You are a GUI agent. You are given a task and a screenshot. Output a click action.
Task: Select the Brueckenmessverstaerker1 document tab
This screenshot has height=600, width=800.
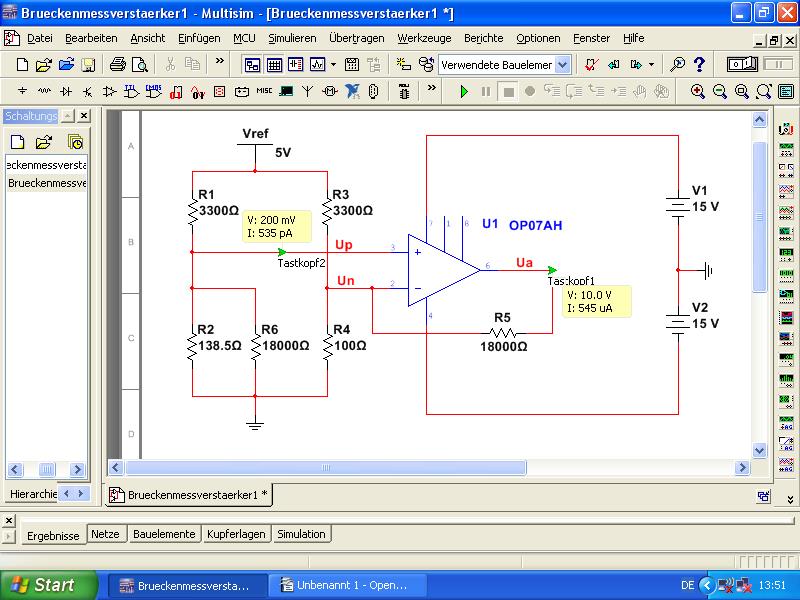189,495
